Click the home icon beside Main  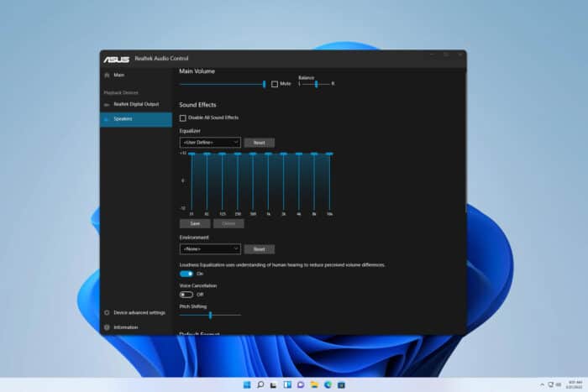(x=107, y=75)
